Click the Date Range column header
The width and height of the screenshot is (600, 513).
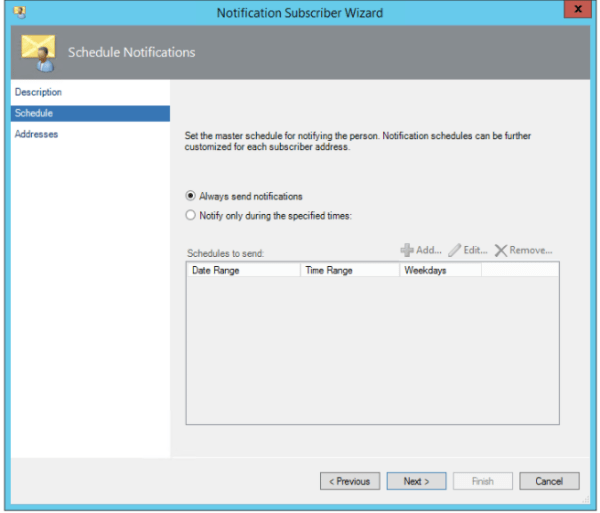point(243,270)
